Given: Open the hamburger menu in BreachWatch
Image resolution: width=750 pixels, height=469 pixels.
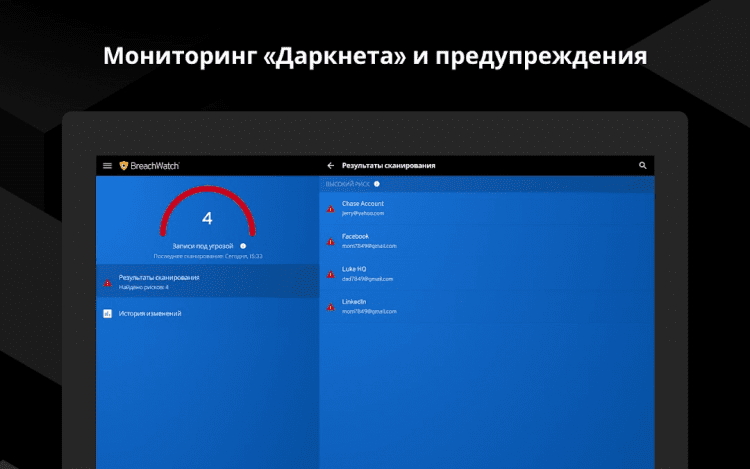Looking at the screenshot, I should 107,165.
